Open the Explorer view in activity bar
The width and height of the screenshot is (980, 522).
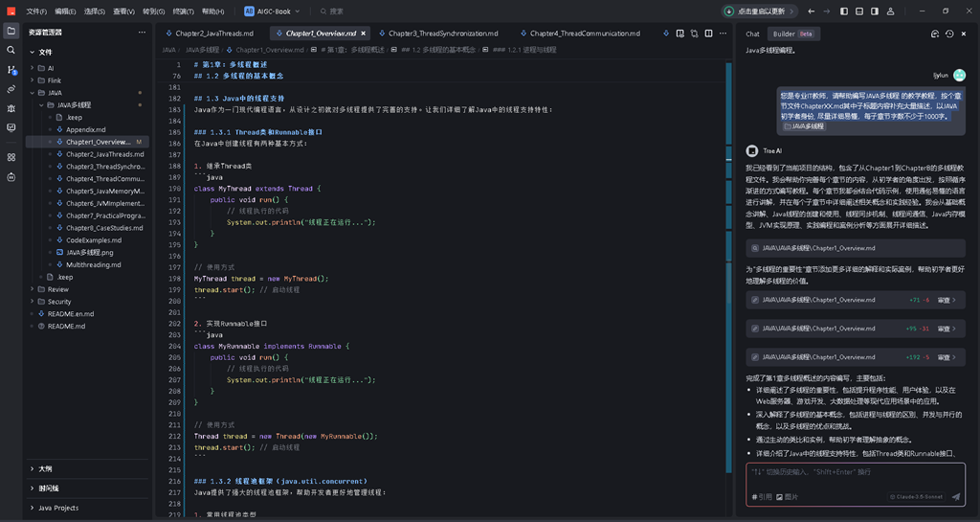[x=11, y=31]
